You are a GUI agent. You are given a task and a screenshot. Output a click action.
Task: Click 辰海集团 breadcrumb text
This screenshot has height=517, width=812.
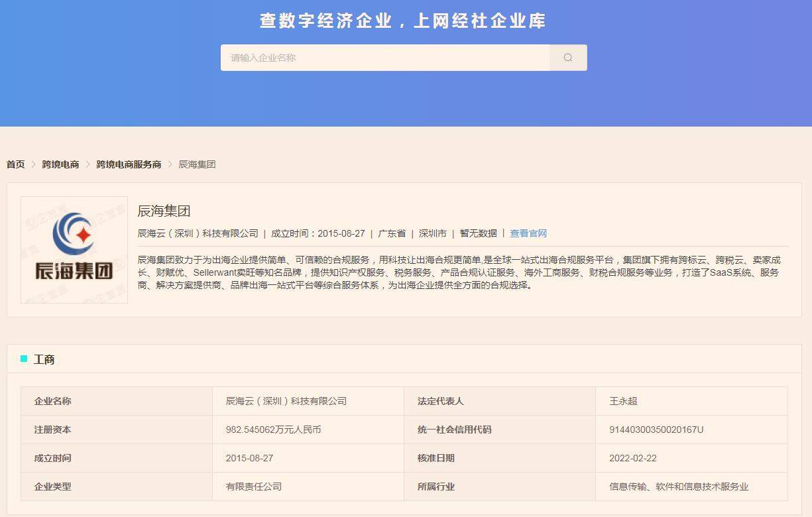197,164
